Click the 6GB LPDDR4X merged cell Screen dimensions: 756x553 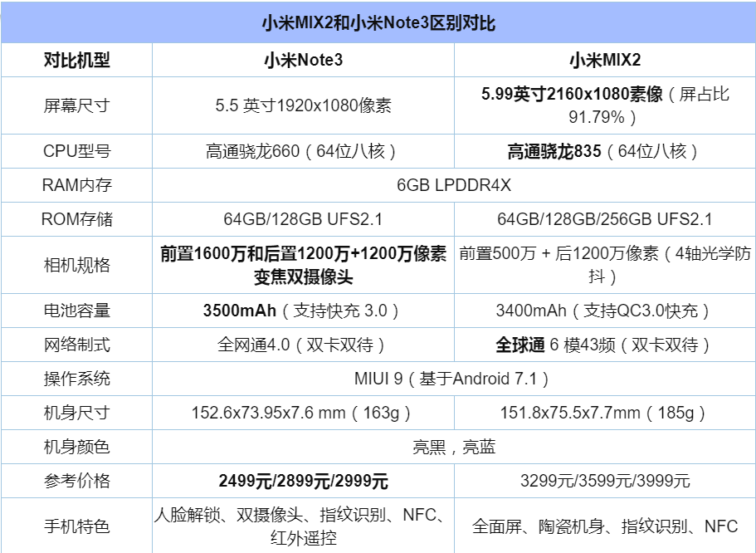[x=453, y=184]
